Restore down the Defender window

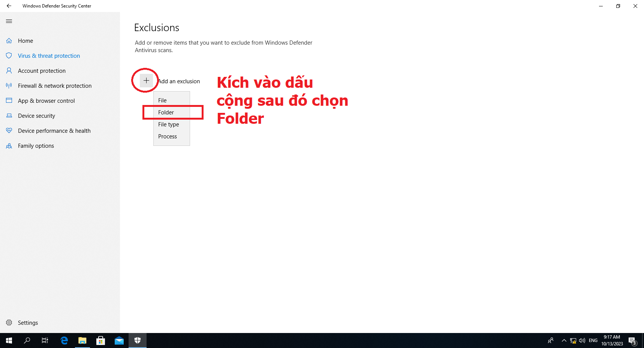[618, 6]
